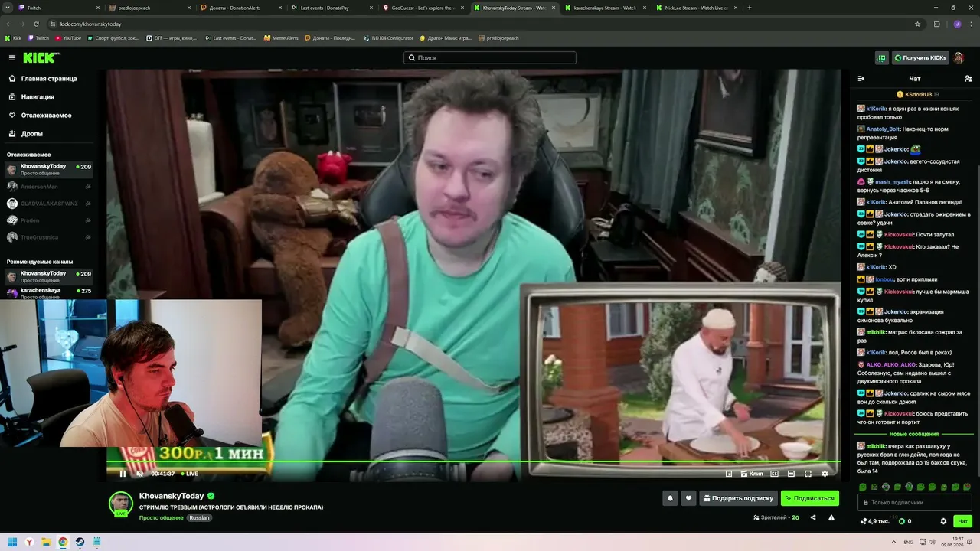Viewport: 980px width, 551px height.
Task: Open the Meme Alerts bookmark
Action: click(x=281, y=38)
